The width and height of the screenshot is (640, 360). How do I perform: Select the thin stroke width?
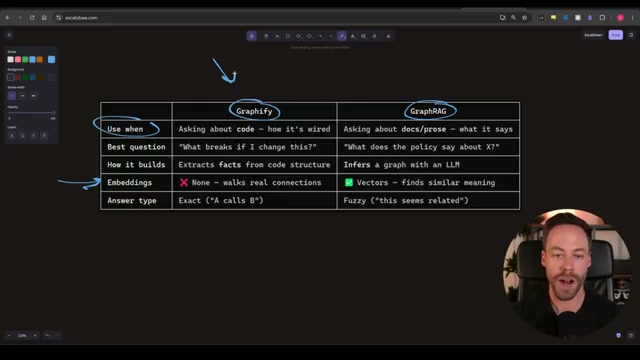pos(12,96)
